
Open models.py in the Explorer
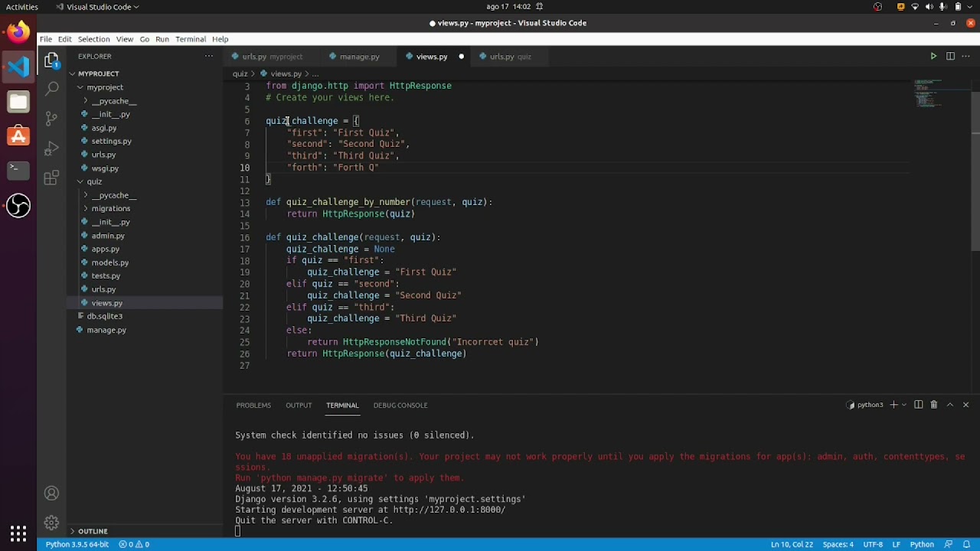pos(110,262)
